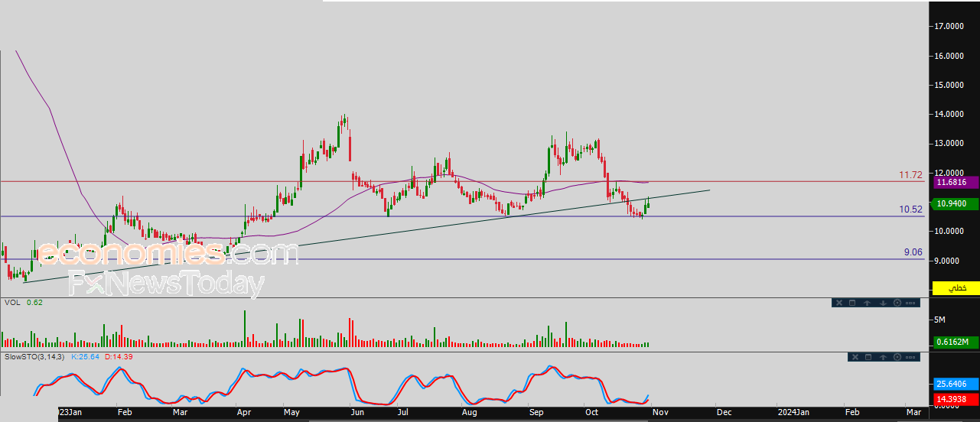Click the 13.0000 price axis label

[x=949, y=143]
